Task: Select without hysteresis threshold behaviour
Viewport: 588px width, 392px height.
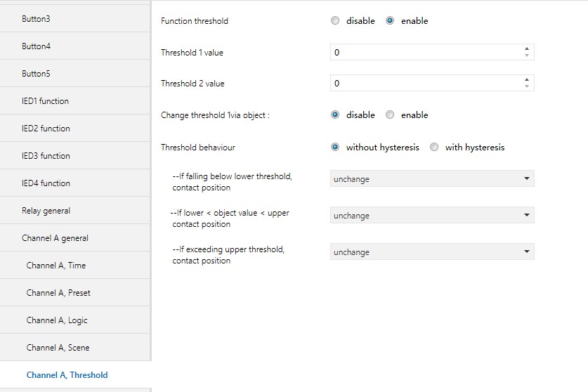Action: click(335, 148)
